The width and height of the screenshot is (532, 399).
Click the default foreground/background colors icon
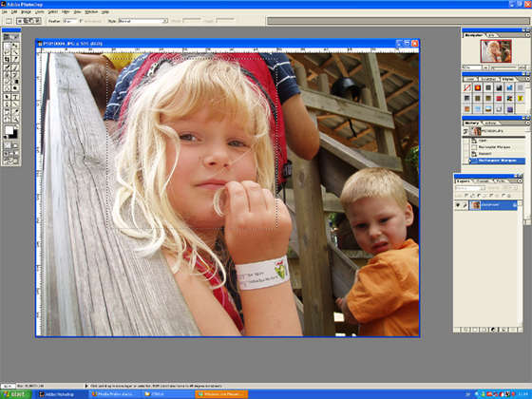pos(6,137)
